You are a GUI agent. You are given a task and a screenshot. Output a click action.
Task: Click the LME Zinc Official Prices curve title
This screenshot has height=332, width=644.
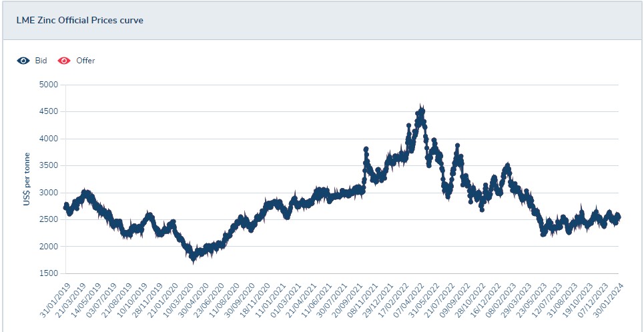click(x=80, y=20)
